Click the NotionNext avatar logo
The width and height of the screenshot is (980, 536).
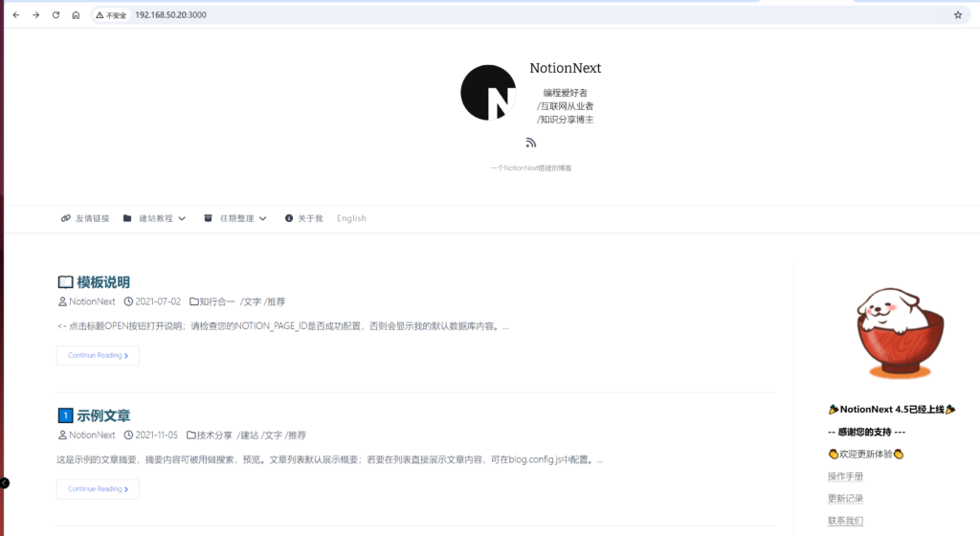(x=488, y=93)
